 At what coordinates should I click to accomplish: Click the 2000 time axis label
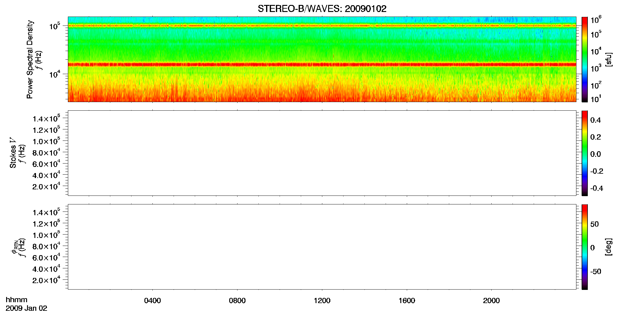491,301
